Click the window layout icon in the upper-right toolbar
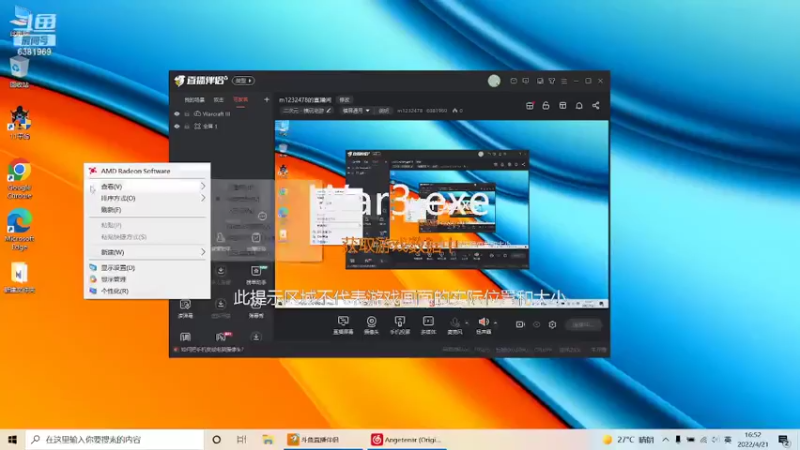 pyautogui.click(x=563, y=106)
